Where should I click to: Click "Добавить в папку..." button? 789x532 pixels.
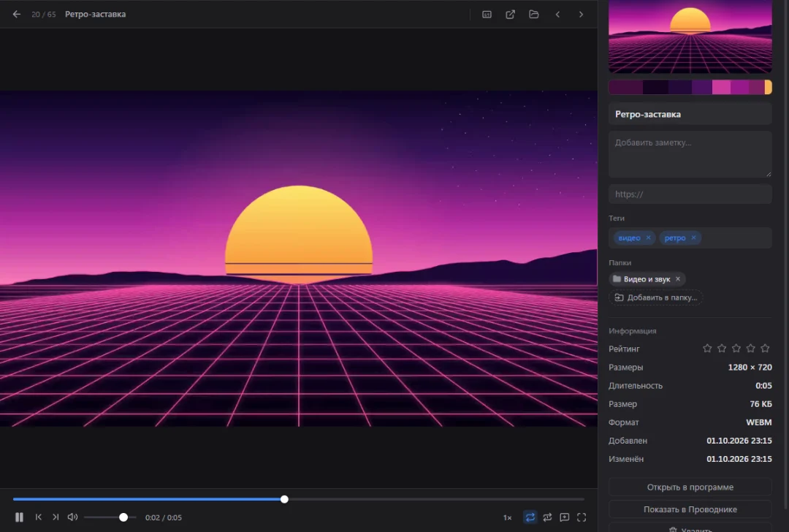coord(655,297)
